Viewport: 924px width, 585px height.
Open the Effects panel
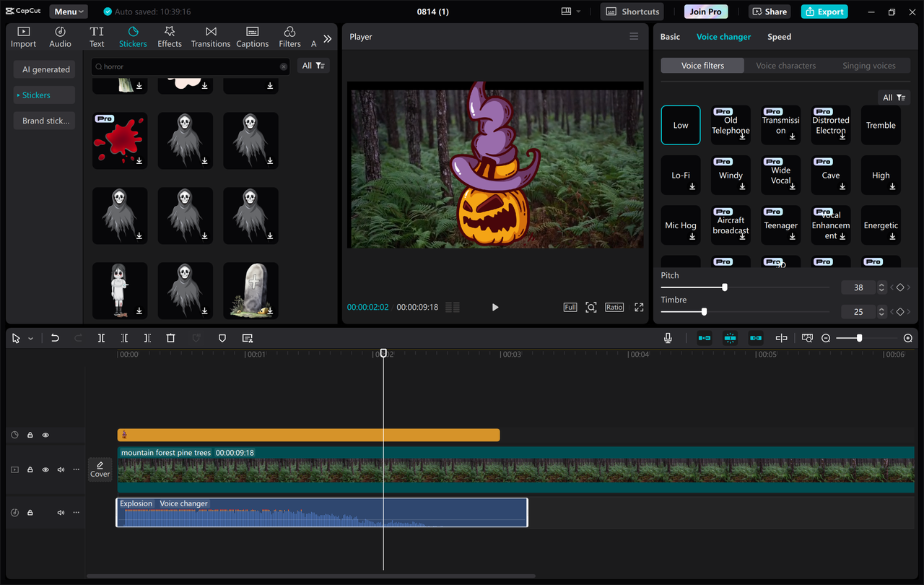[169, 35]
